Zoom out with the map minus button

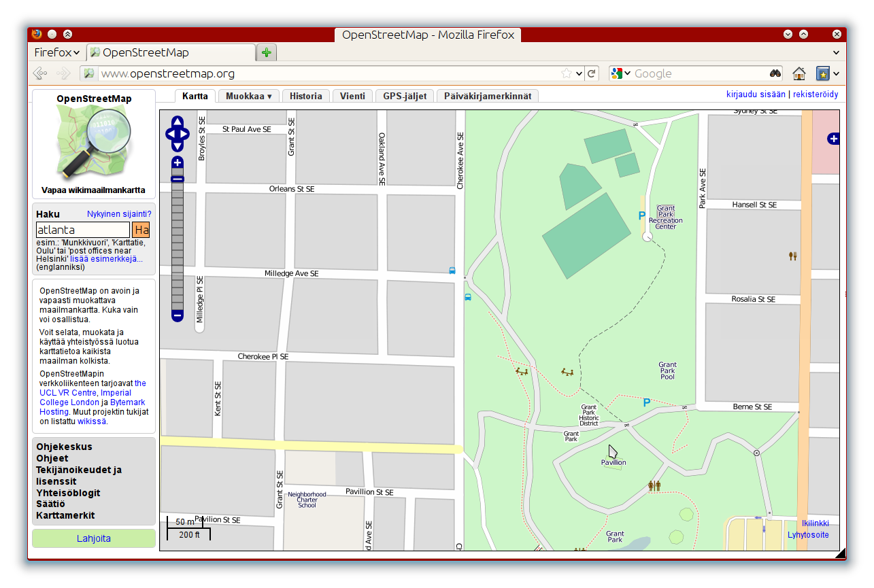pos(178,315)
